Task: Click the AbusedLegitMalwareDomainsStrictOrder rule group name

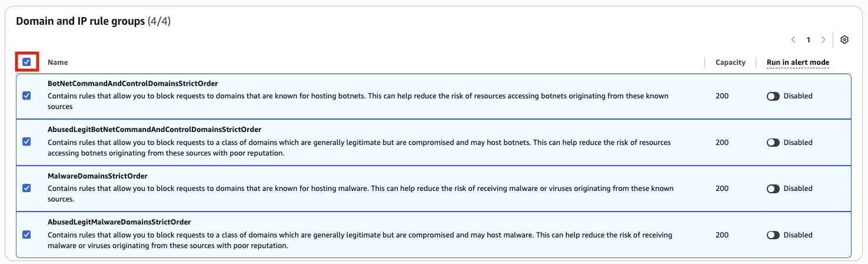Action: [x=119, y=222]
